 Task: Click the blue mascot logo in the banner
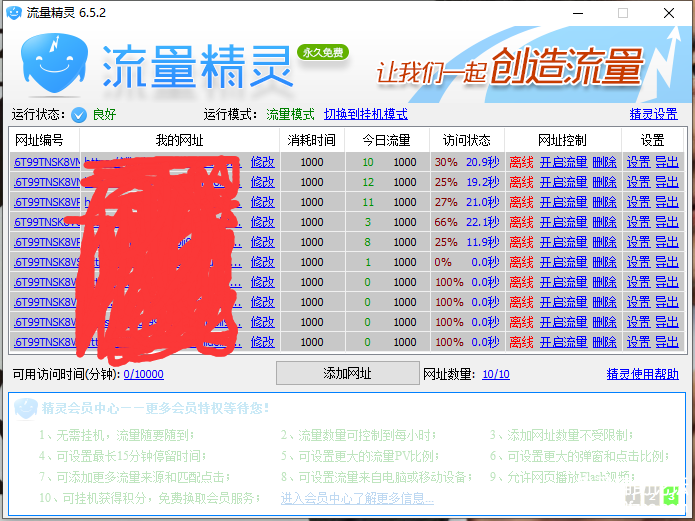(x=54, y=64)
